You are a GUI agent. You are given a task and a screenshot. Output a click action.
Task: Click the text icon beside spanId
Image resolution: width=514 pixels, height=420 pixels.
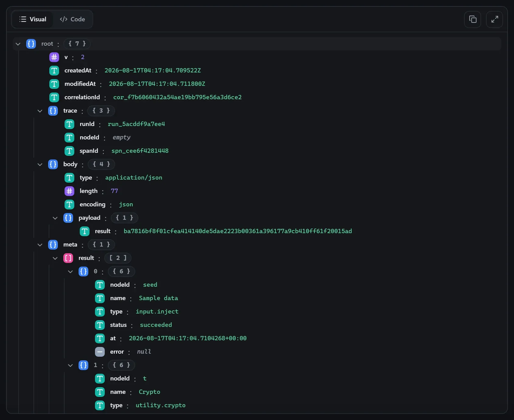69,151
